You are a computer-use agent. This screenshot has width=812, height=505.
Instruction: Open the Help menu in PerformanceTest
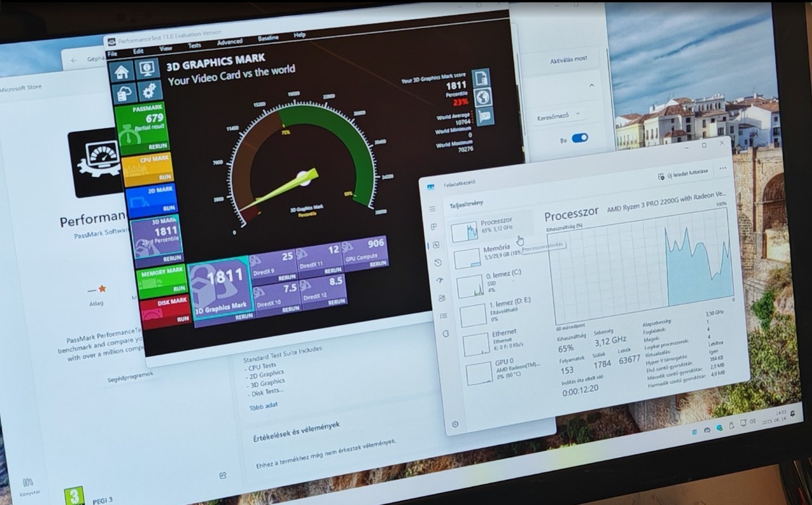pos(299,35)
